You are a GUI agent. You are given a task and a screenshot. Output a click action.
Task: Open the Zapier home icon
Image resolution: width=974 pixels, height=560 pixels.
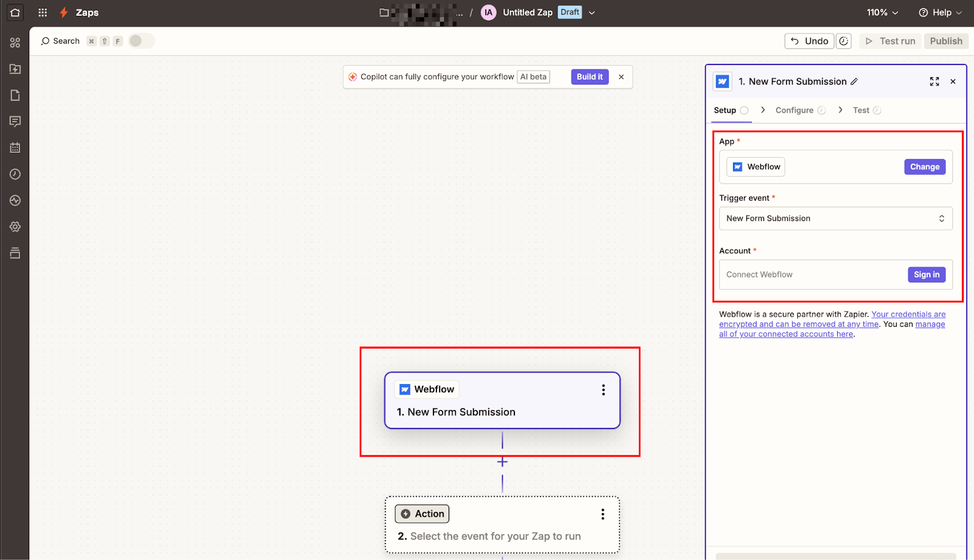click(15, 12)
